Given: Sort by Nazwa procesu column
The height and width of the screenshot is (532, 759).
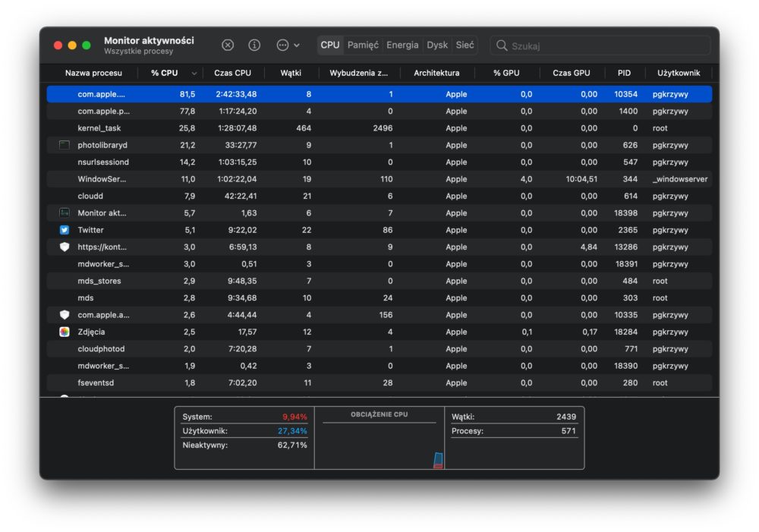Looking at the screenshot, I should (93, 73).
